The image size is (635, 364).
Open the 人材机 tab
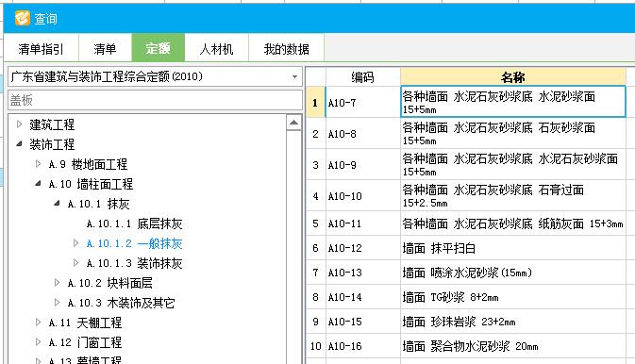pyautogui.click(x=216, y=49)
